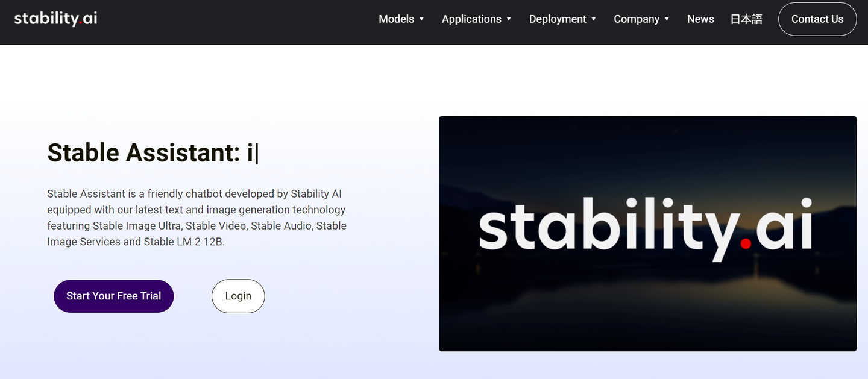Expand the Company dropdown arrow
Image resolution: width=868 pixels, height=379 pixels.
[x=667, y=19]
